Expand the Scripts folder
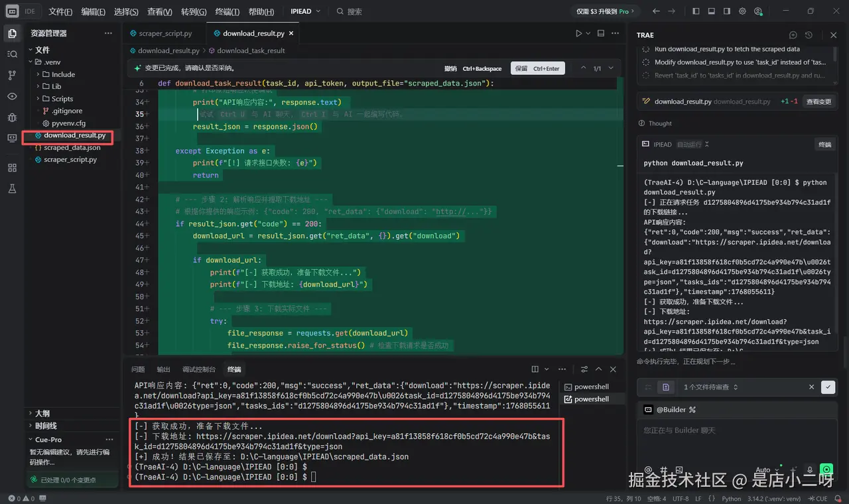849x504 pixels. (x=38, y=99)
